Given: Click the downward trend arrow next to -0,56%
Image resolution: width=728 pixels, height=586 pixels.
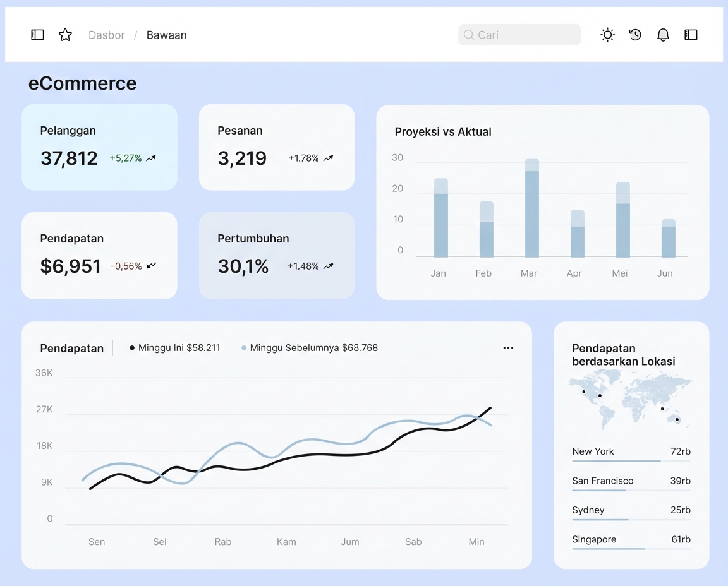Looking at the screenshot, I should pyautogui.click(x=152, y=266).
